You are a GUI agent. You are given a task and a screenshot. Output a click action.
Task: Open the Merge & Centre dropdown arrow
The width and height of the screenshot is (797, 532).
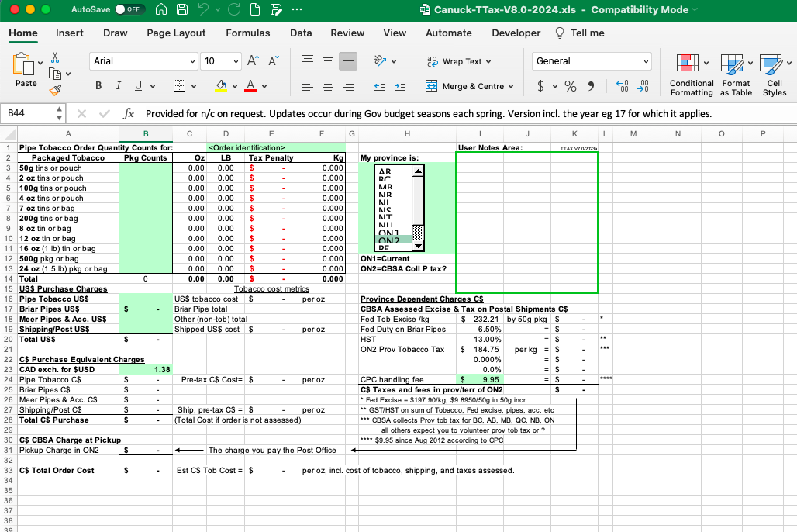point(512,86)
